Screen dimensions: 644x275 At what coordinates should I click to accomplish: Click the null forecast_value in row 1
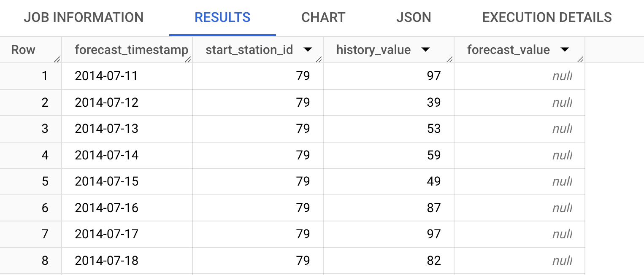561,76
